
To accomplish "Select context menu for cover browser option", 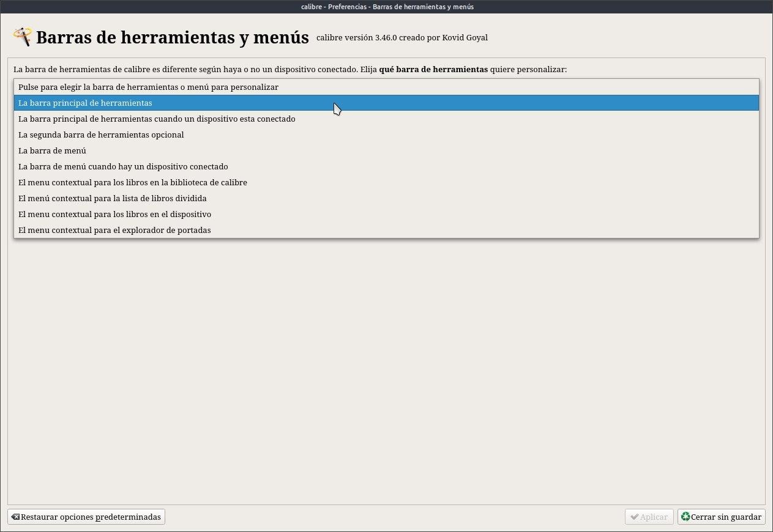I will pos(386,230).
